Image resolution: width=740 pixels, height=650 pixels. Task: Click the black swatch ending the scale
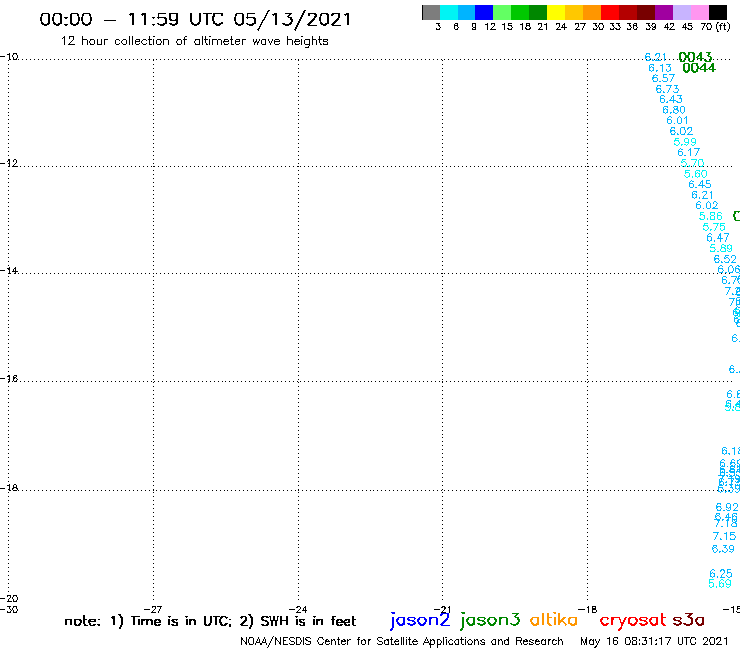click(x=718, y=13)
